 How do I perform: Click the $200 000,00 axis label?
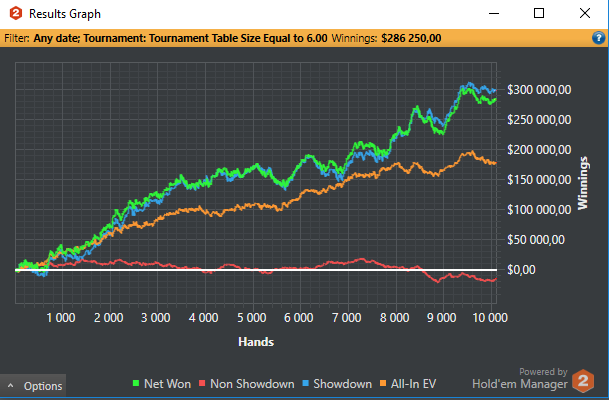539,150
